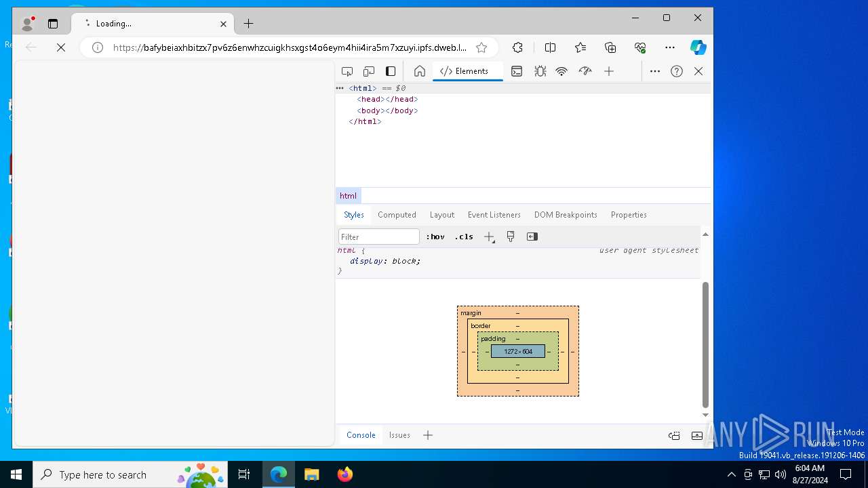Add a tool to the drawer with plus

pyautogui.click(x=428, y=435)
